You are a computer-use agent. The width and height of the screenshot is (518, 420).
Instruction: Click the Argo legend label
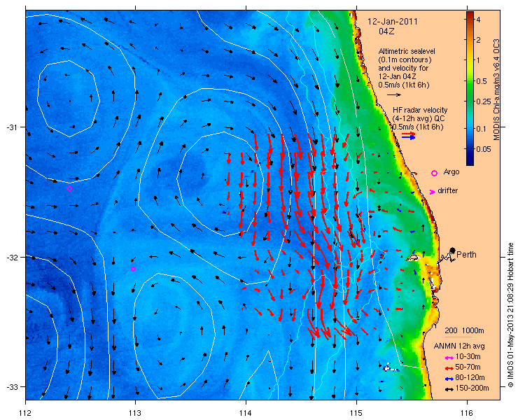[451, 171]
